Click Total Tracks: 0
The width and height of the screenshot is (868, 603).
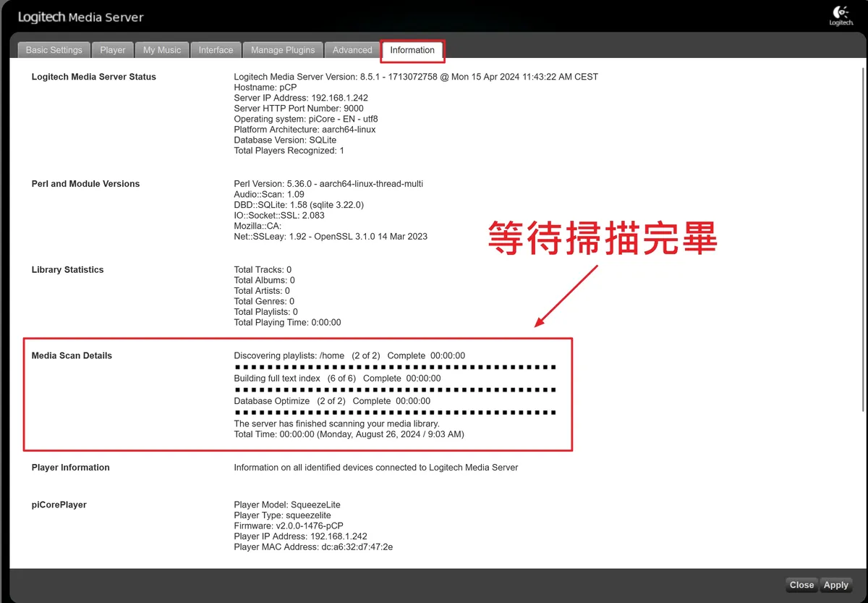pyautogui.click(x=263, y=270)
